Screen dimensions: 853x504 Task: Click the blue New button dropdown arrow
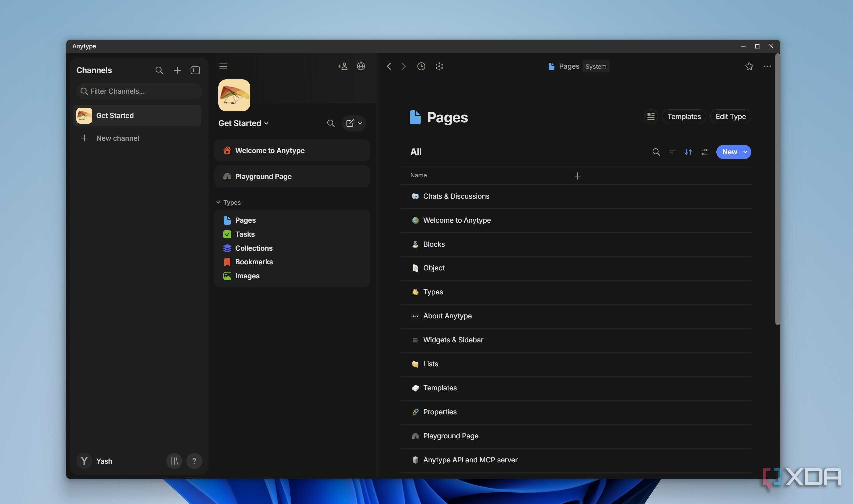click(745, 152)
